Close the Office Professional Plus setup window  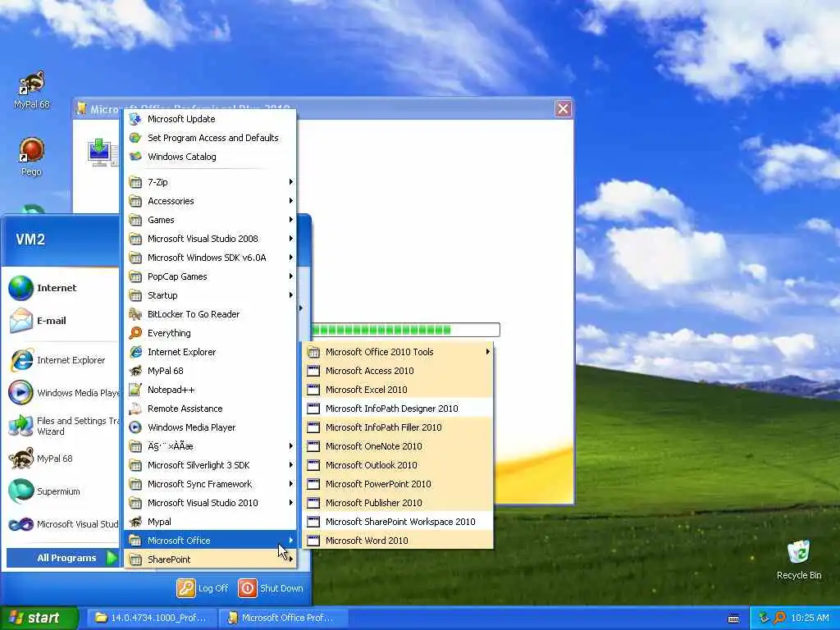pyautogui.click(x=563, y=109)
